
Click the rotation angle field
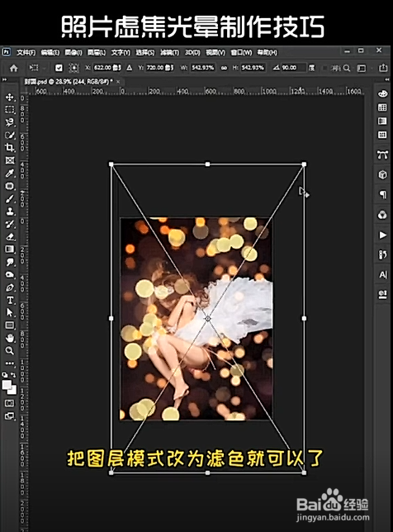[x=293, y=68]
